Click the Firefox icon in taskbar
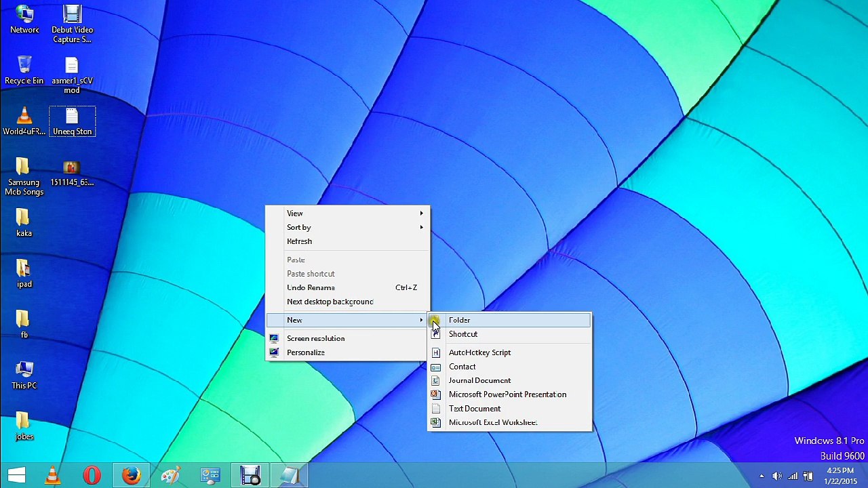Image resolution: width=868 pixels, height=488 pixels. [131, 476]
